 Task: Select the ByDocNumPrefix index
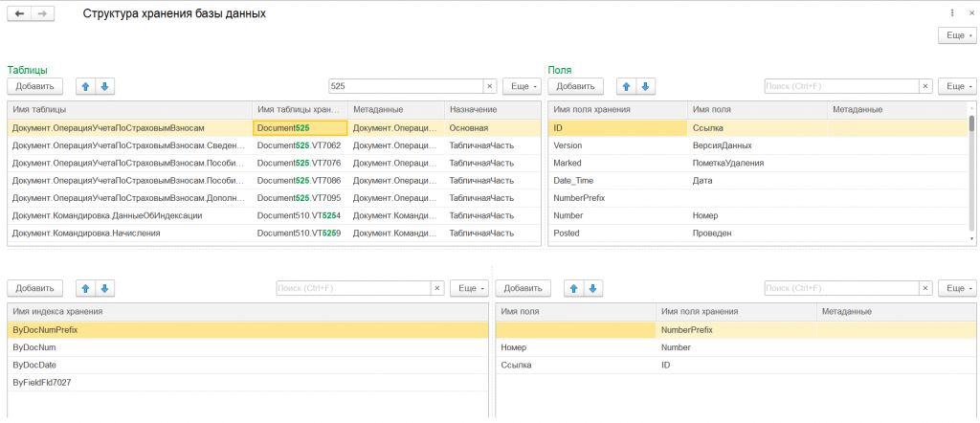pos(248,329)
